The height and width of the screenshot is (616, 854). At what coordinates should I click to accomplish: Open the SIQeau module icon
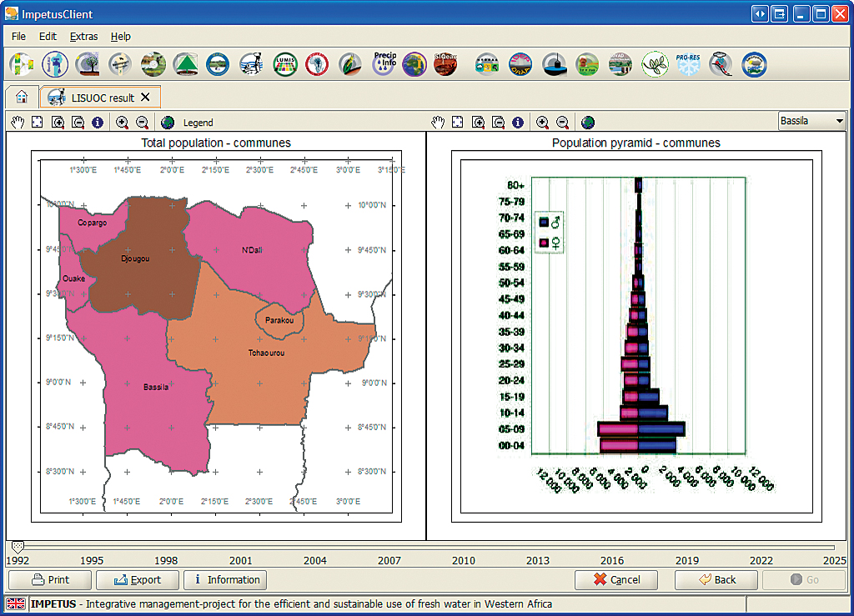coord(445,64)
